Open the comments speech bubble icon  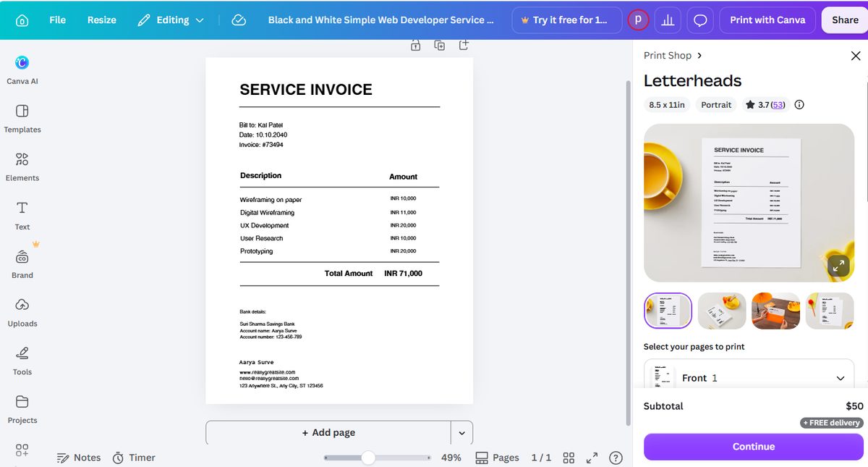(700, 20)
